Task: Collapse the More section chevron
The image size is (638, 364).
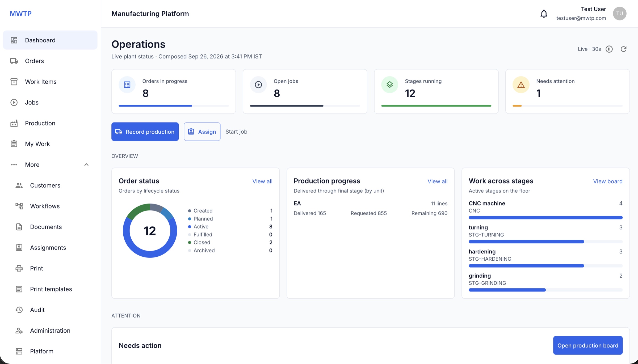Action: tap(86, 165)
